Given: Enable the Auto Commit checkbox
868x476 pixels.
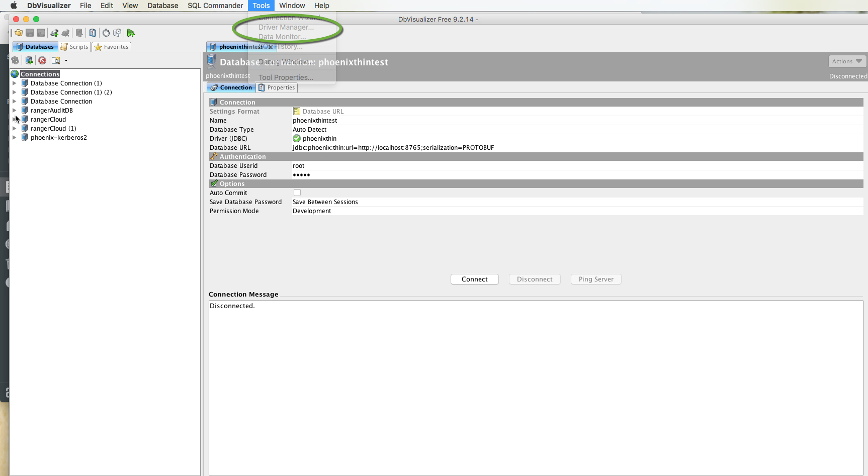Looking at the screenshot, I should (297, 193).
